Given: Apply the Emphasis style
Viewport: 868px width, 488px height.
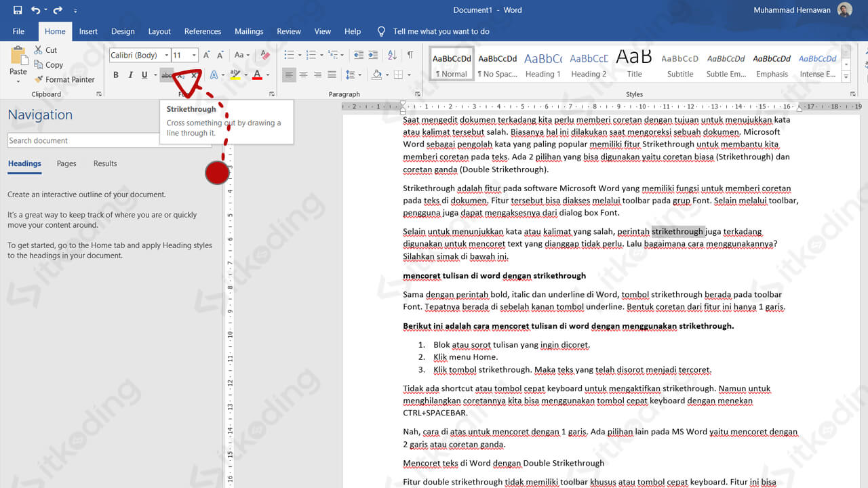Looking at the screenshot, I should point(772,64).
